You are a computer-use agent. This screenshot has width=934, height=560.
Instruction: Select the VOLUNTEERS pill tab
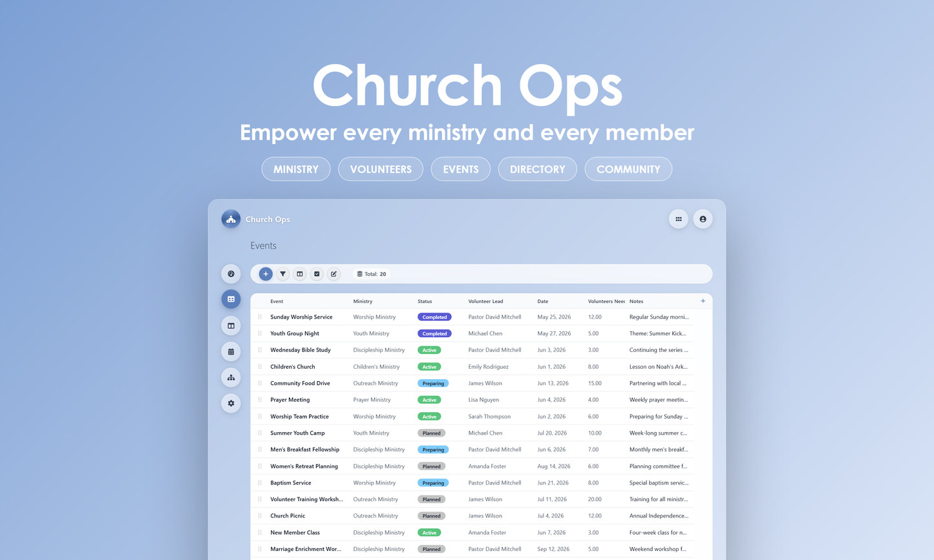[x=381, y=169]
